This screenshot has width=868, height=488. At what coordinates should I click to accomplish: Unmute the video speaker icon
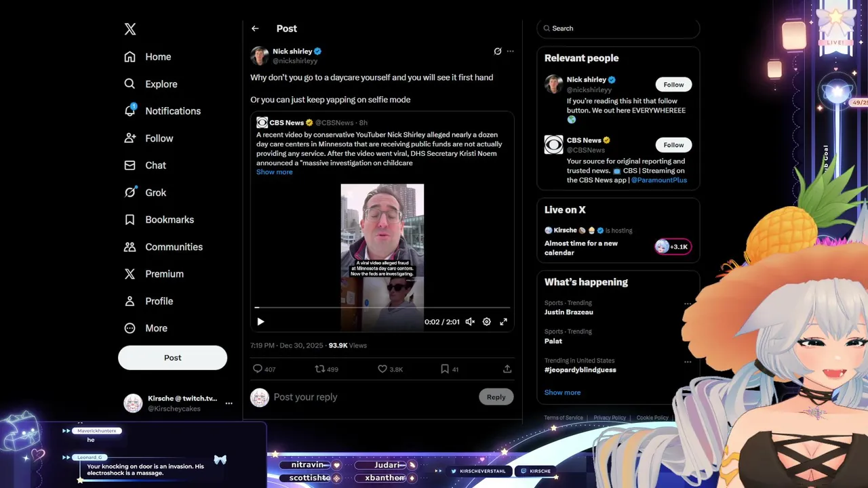(470, 322)
